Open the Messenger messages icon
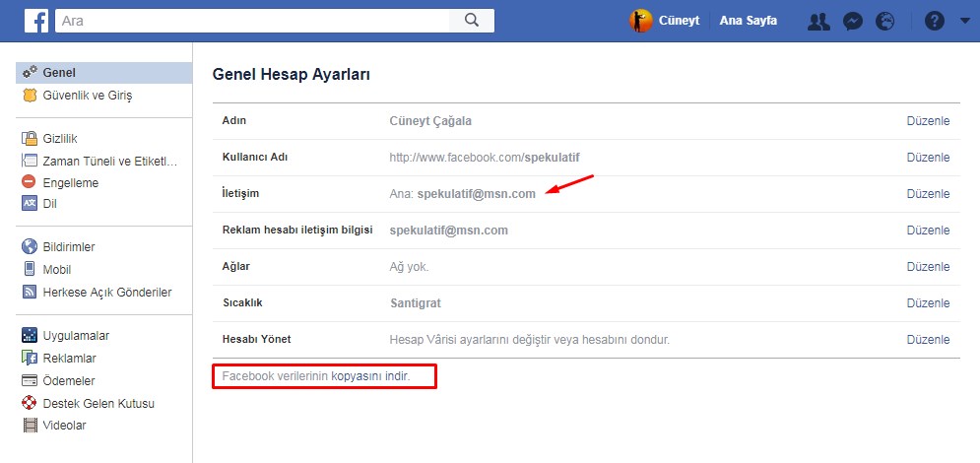The width and height of the screenshot is (980, 463). [854, 21]
